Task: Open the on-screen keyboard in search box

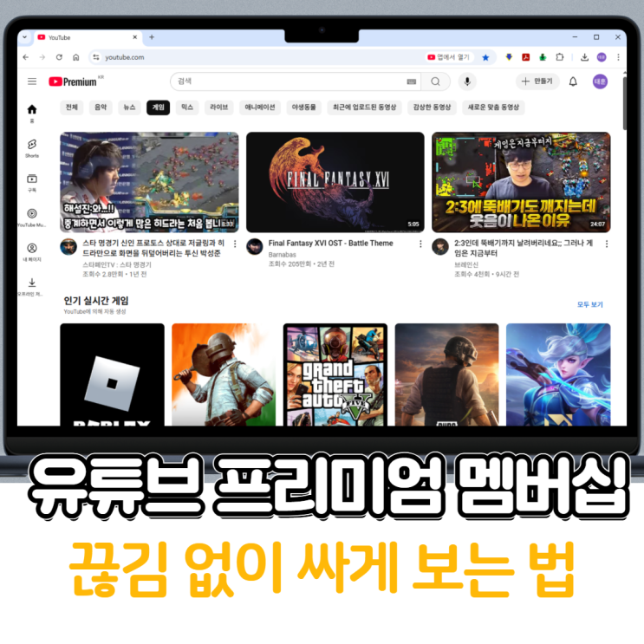Action: tap(412, 81)
